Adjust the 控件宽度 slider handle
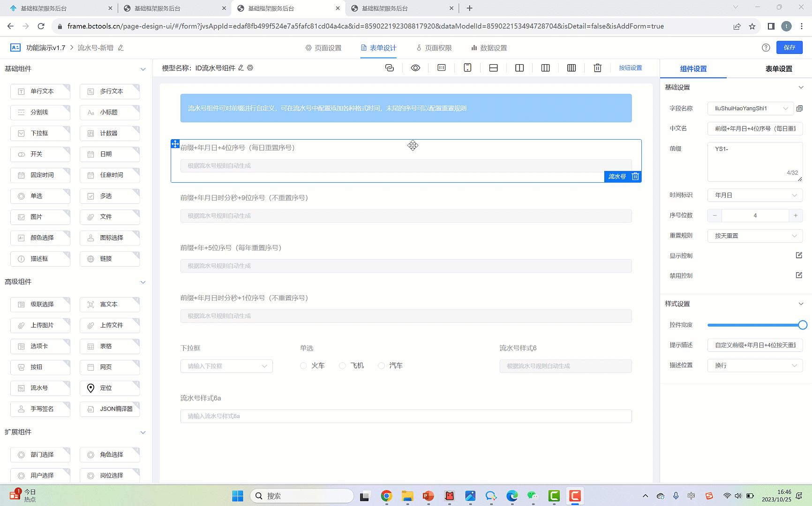 (803, 325)
